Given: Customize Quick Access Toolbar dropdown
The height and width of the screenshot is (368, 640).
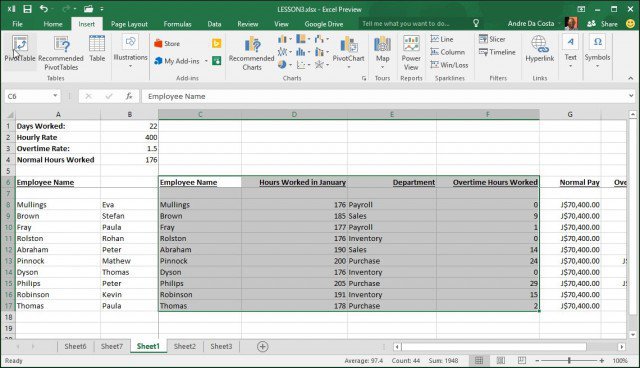Looking at the screenshot, I should 102,9.
